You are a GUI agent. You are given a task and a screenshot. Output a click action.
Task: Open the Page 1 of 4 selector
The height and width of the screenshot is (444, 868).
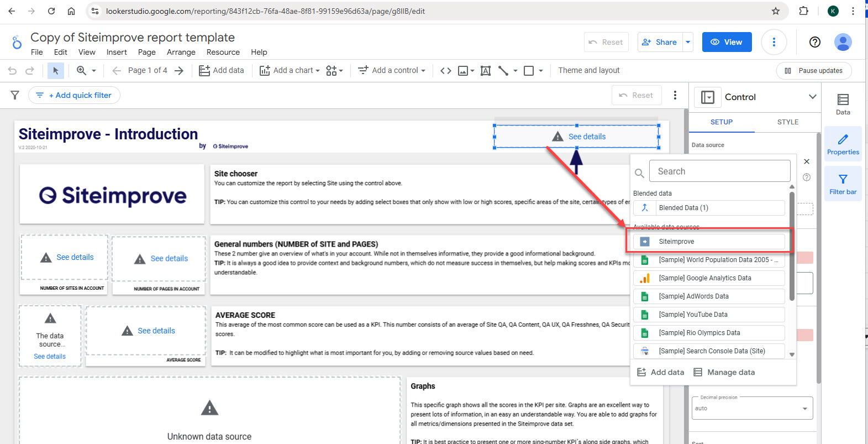(x=148, y=71)
